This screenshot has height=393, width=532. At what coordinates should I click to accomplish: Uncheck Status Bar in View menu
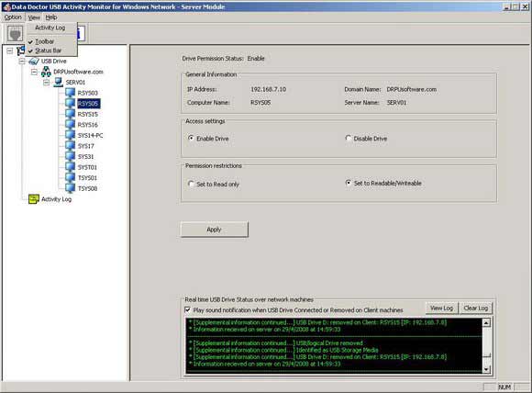click(x=49, y=51)
